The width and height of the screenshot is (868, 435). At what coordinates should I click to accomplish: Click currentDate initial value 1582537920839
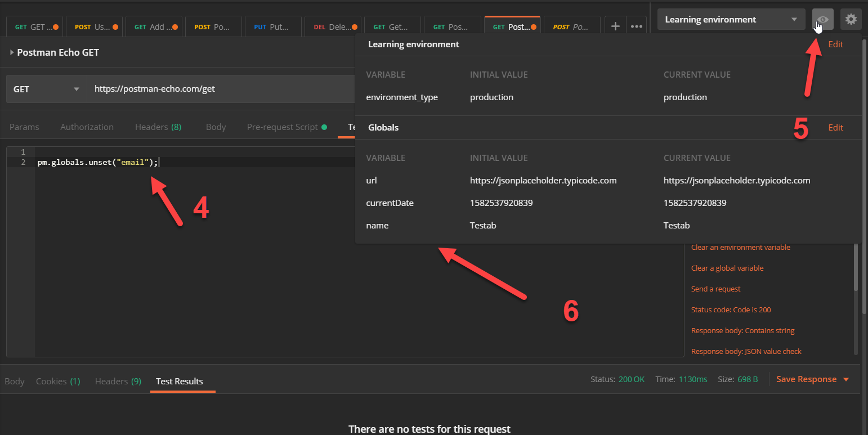[x=501, y=203]
